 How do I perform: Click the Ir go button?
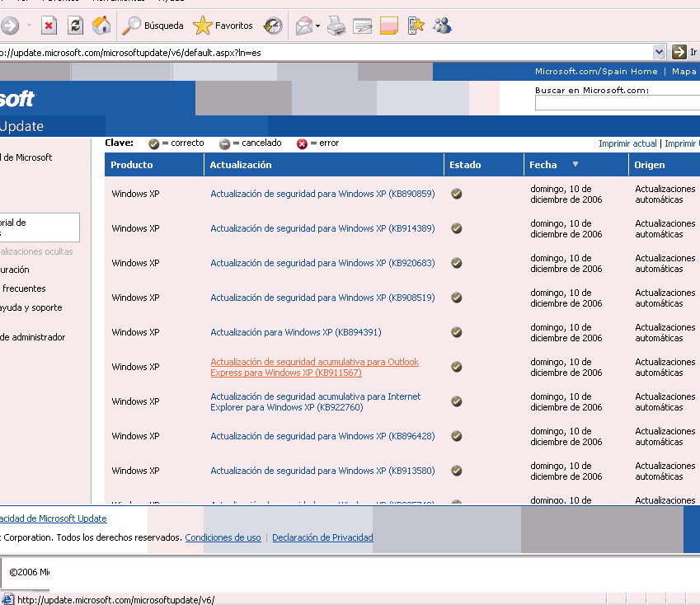coord(685,52)
